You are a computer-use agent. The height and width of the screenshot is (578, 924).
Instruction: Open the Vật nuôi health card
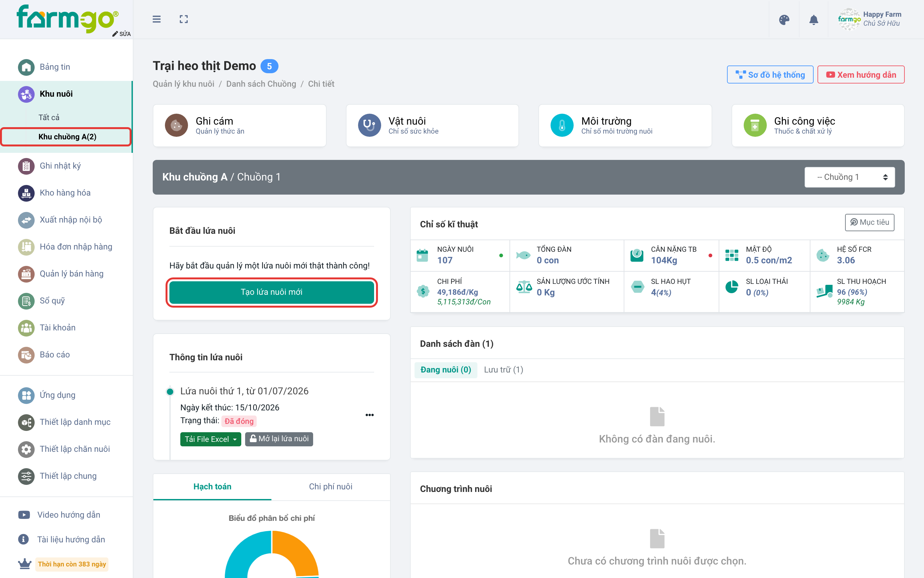tap(432, 125)
